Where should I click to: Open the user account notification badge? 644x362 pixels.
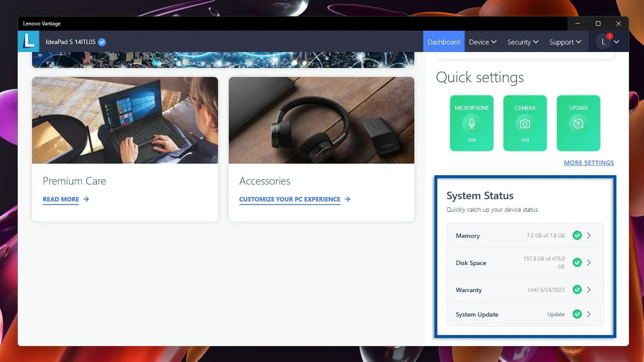pos(609,36)
